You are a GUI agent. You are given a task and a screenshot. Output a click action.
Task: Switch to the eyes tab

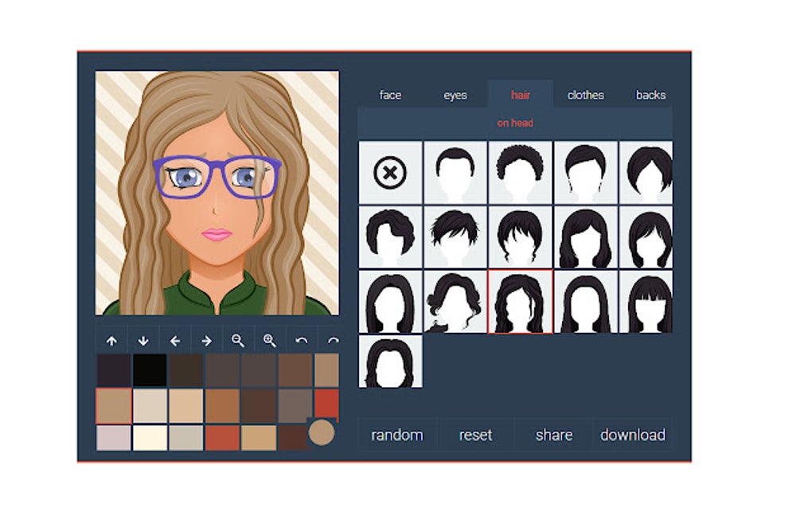click(x=455, y=95)
